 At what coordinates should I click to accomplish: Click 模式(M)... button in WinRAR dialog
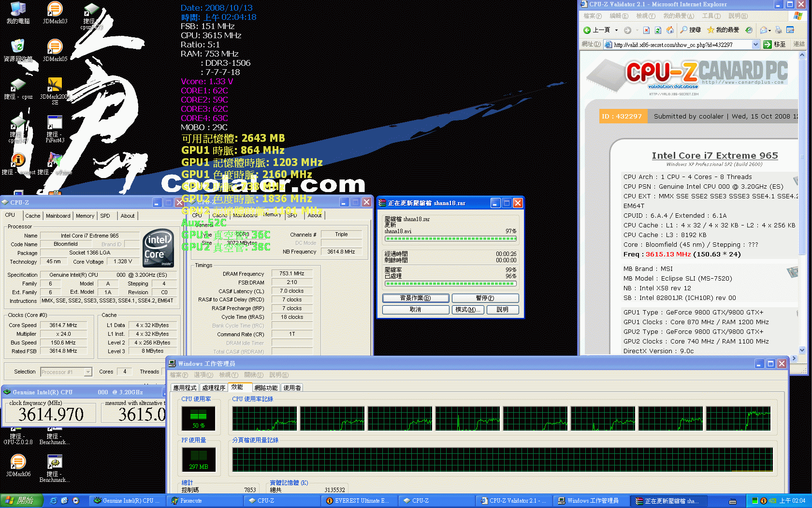468,310
